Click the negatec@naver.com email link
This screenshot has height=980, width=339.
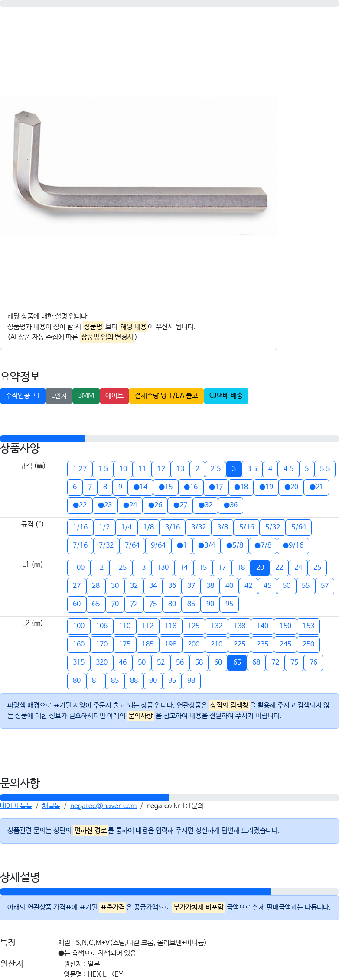coord(103,806)
